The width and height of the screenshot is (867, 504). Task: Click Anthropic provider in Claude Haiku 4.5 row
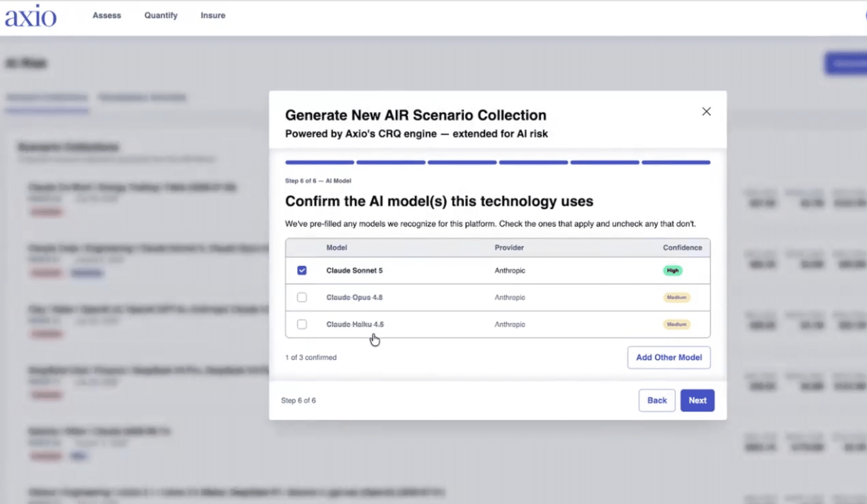click(x=510, y=324)
